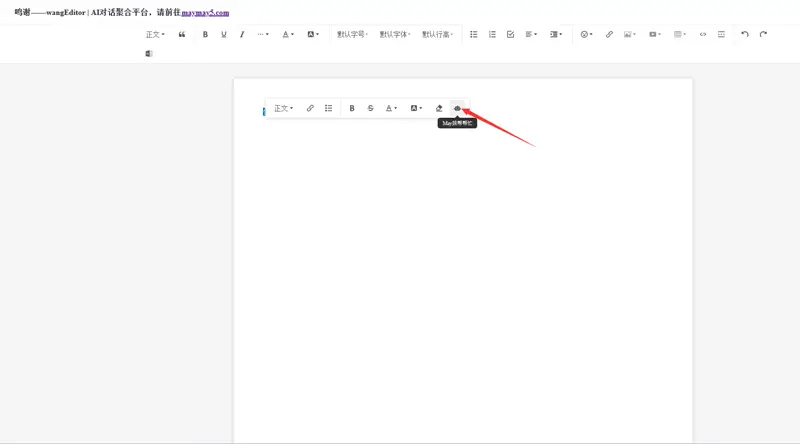800x444 pixels.
Task: Toggle strikethrough in the floating toolbar
Action: pos(371,108)
